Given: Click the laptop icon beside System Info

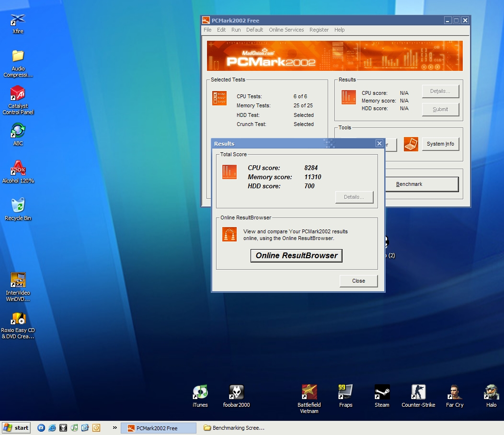Looking at the screenshot, I should [411, 144].
